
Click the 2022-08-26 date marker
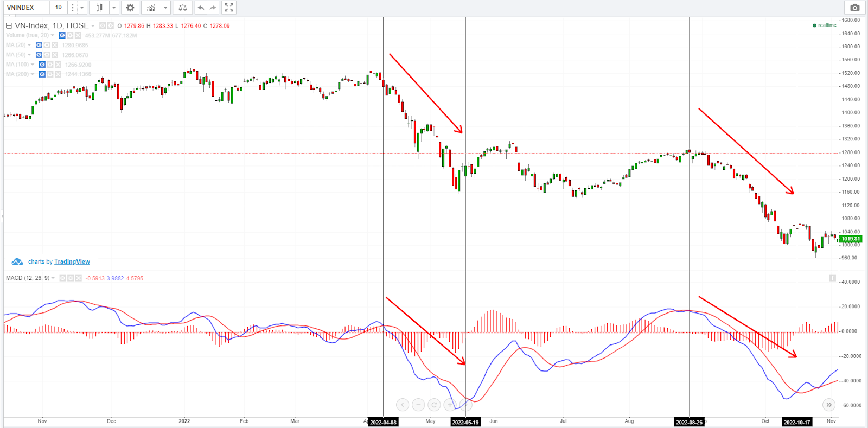click(x=689, y=422)
